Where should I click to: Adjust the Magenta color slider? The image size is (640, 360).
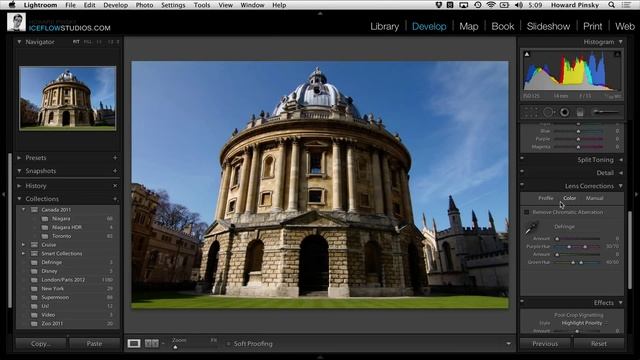(578, 147)
